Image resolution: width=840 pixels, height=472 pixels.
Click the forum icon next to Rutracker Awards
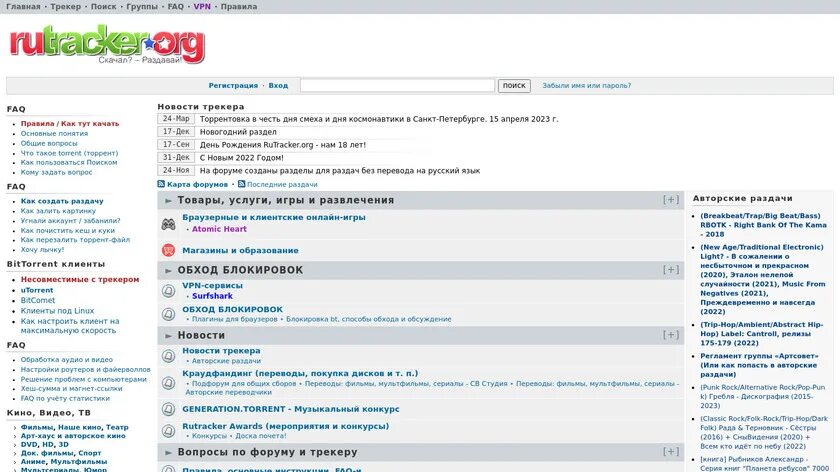[x=168, y=431]
